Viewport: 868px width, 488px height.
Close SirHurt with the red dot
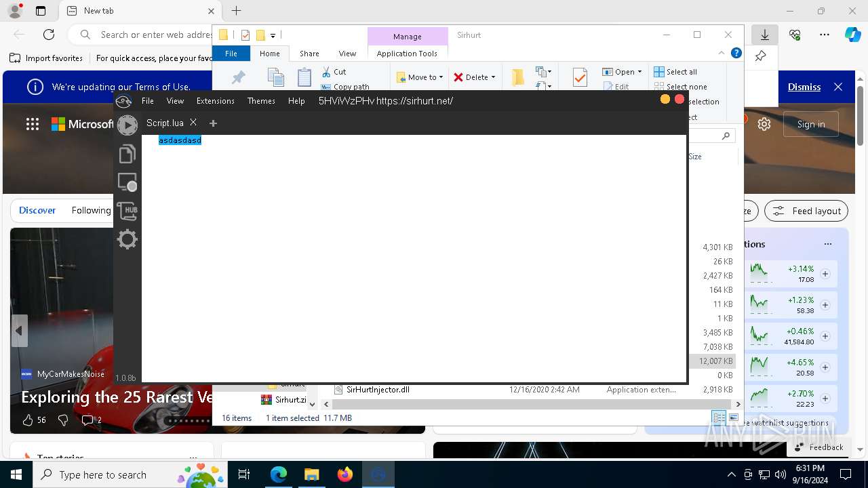point(679,100)
